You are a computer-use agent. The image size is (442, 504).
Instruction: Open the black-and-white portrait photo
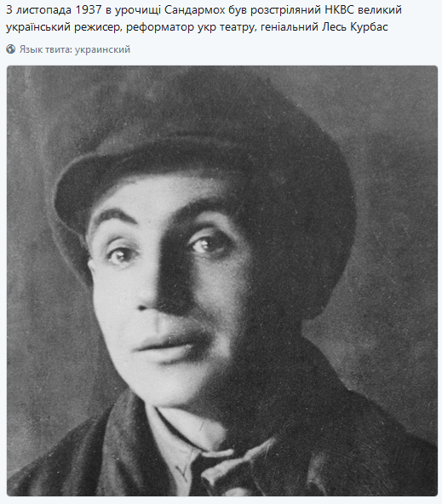point(222,281)
